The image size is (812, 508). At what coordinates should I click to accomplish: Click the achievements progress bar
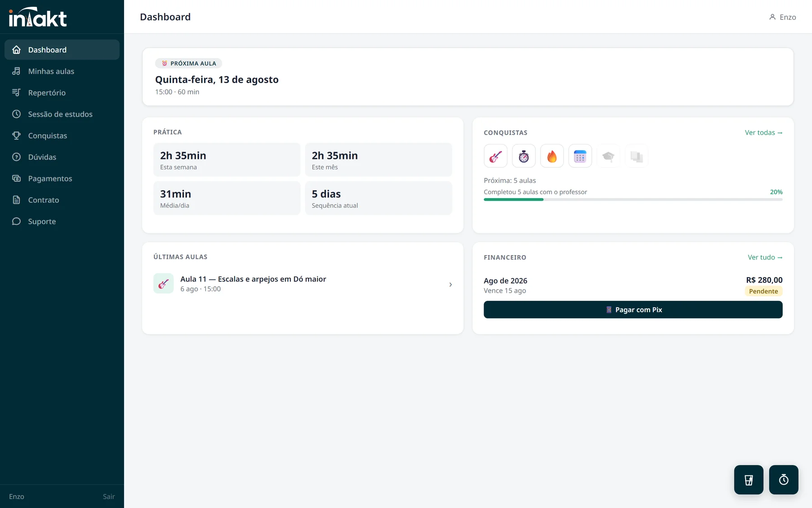pos(633,200)
